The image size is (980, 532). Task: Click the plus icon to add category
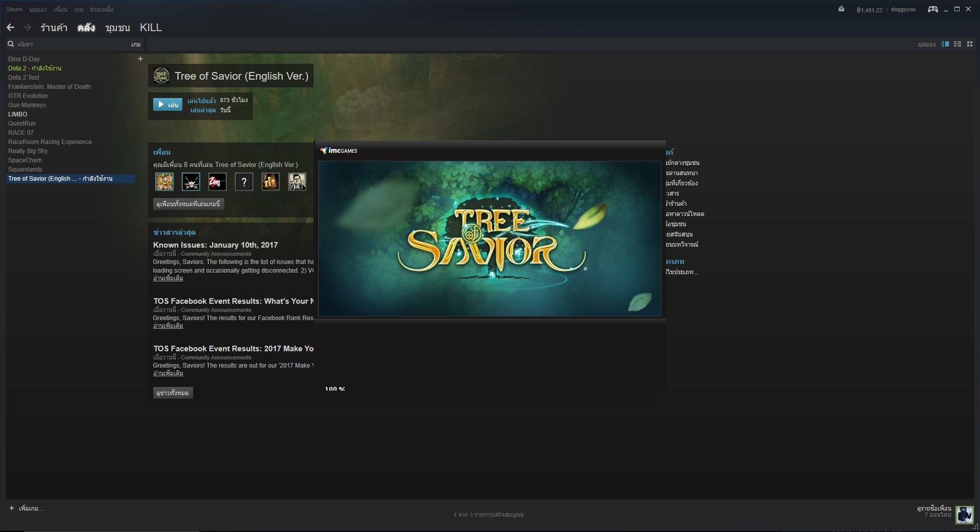(x=140, y=59)
